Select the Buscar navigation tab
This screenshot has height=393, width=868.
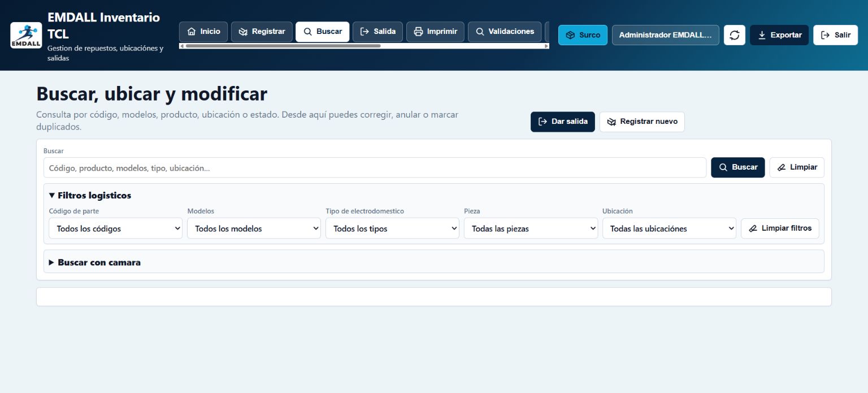point(323,32)
